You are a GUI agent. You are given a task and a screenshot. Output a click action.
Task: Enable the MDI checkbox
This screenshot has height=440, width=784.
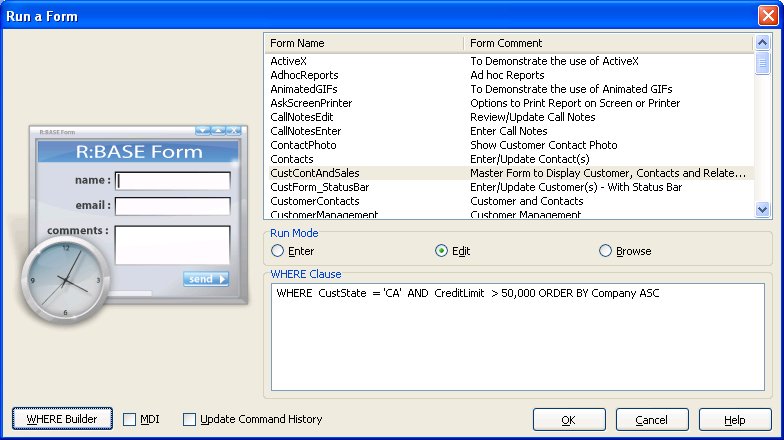pos(130,420)
